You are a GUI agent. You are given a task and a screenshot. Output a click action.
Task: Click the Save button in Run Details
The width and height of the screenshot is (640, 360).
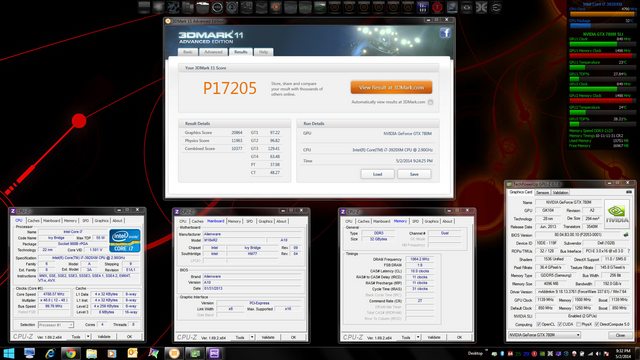(414, 174)
